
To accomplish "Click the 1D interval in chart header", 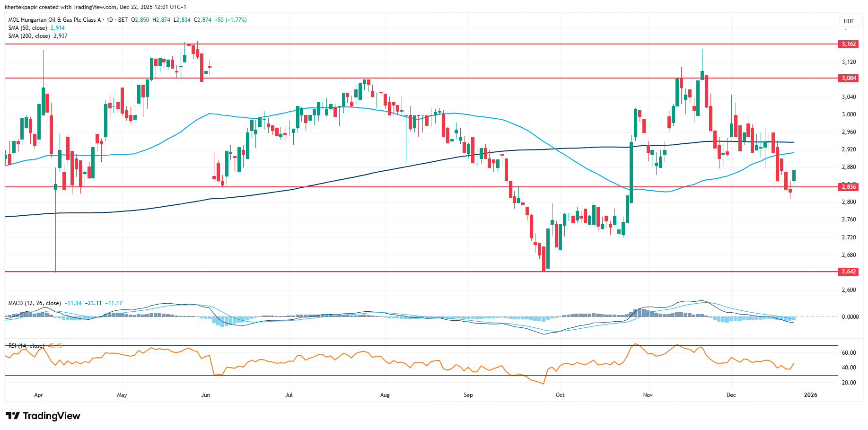I will pyautogui.click(x=110, y=20).
